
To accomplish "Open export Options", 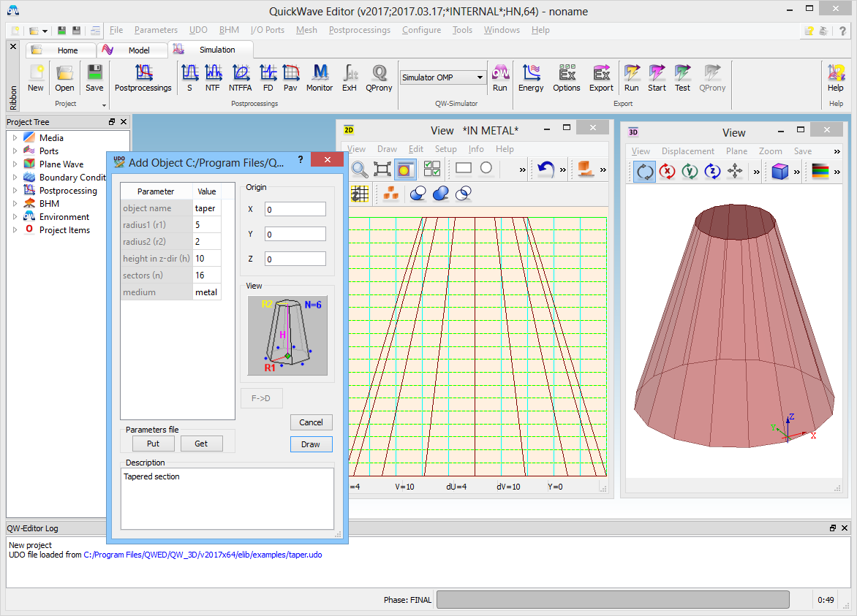I will [x=567, y=77].
